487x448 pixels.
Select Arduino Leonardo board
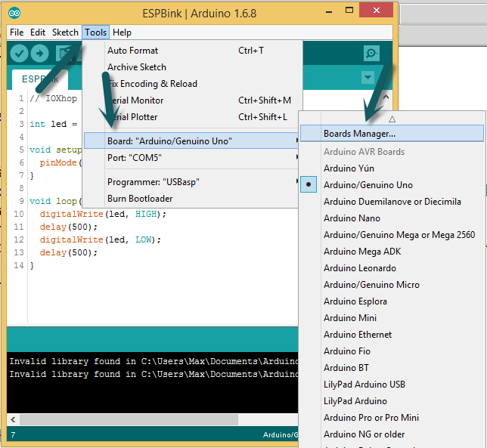(392, 268)
